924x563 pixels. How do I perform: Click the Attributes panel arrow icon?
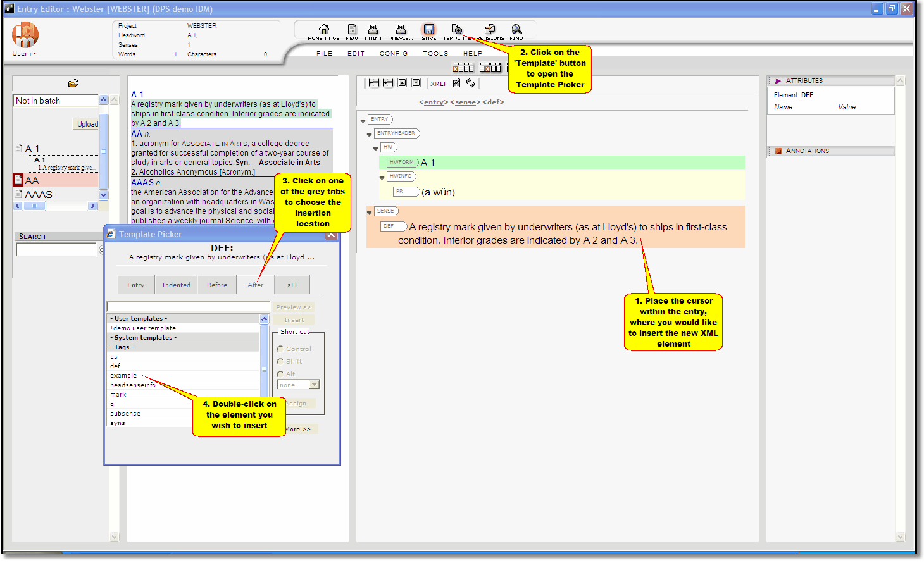(x=778, y=81)
